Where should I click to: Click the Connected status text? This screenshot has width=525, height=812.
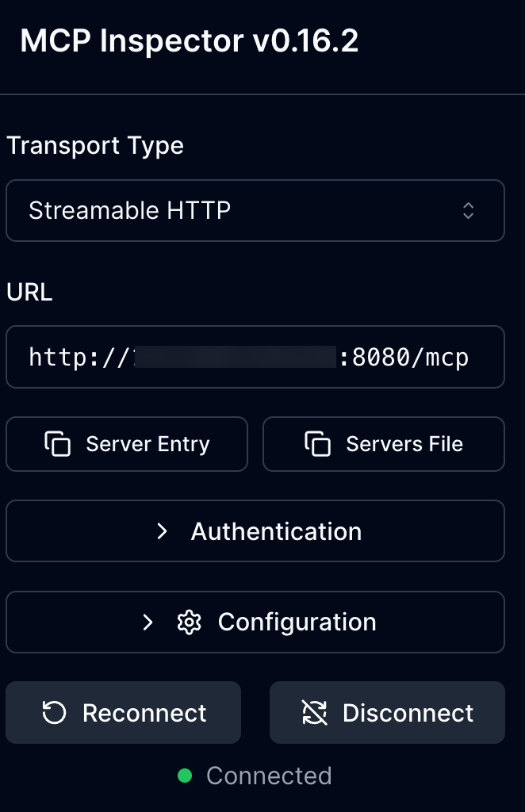pos(269,776)
